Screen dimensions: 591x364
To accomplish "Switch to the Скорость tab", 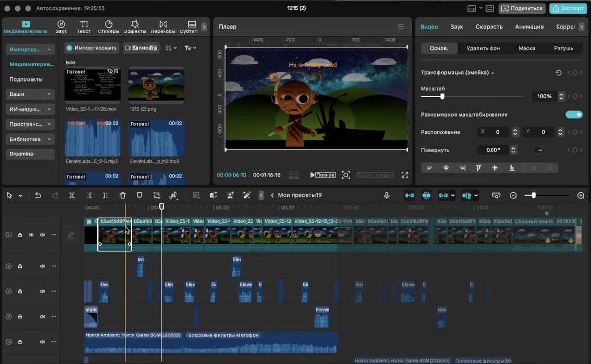I will [x=489, y=27].
